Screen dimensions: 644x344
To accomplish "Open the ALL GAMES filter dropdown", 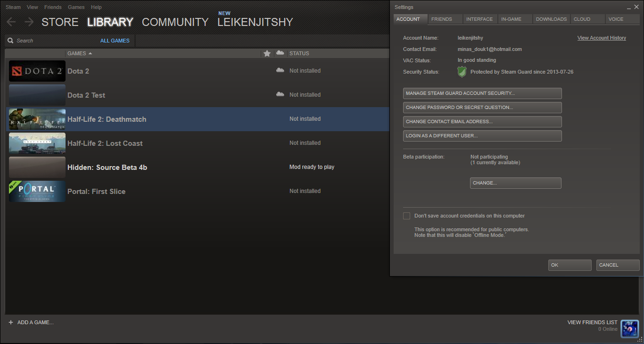I will click(x=115, y=41).
